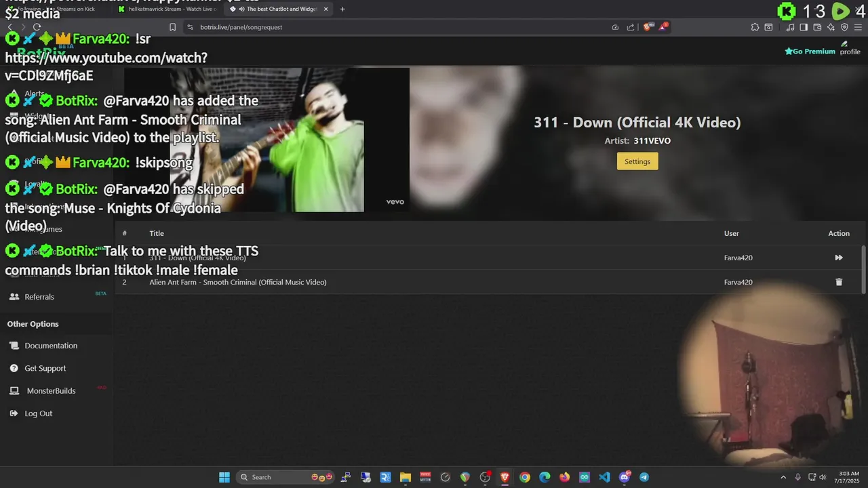Click the Brave Rewards triangle icon

663,27
